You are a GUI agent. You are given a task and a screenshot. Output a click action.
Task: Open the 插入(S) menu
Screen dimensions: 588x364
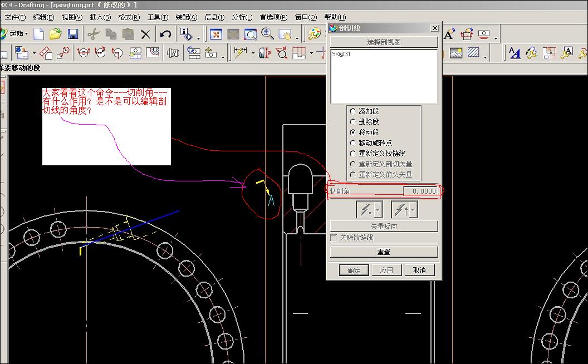pyautogui.click(x=100, y=17)
